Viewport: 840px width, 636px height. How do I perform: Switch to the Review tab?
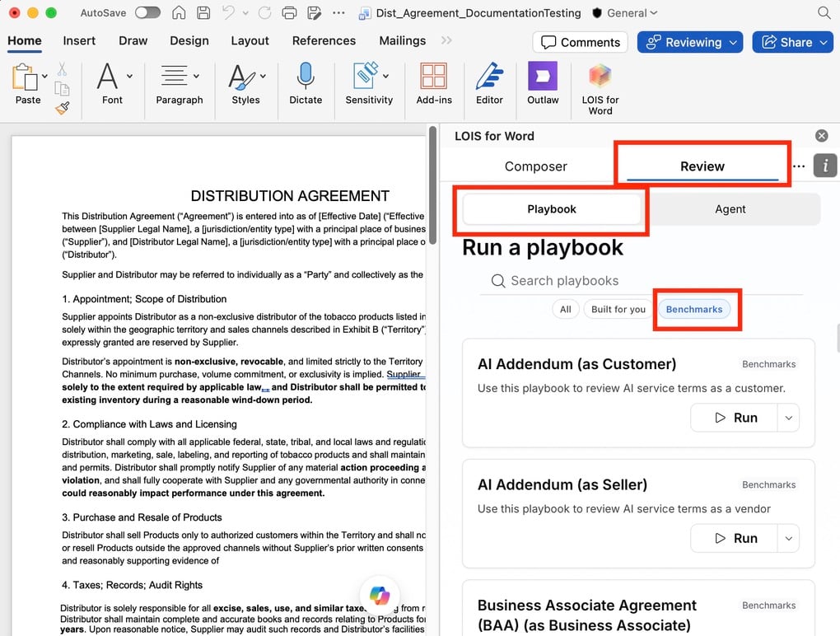pos(702,166)
